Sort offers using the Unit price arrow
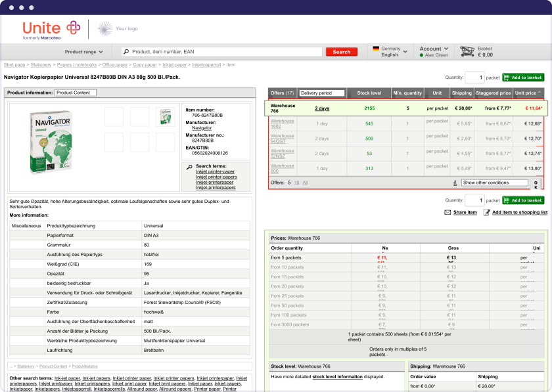The image size is (552, 392). [540, 93]
